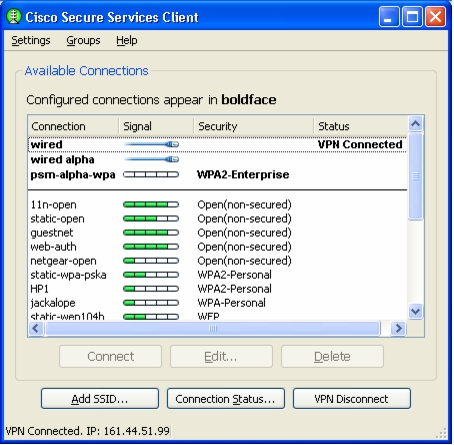454x445 pixels.
Task: Click the horizontal scrollbar right arrow
Action: (x=398, y=329)
